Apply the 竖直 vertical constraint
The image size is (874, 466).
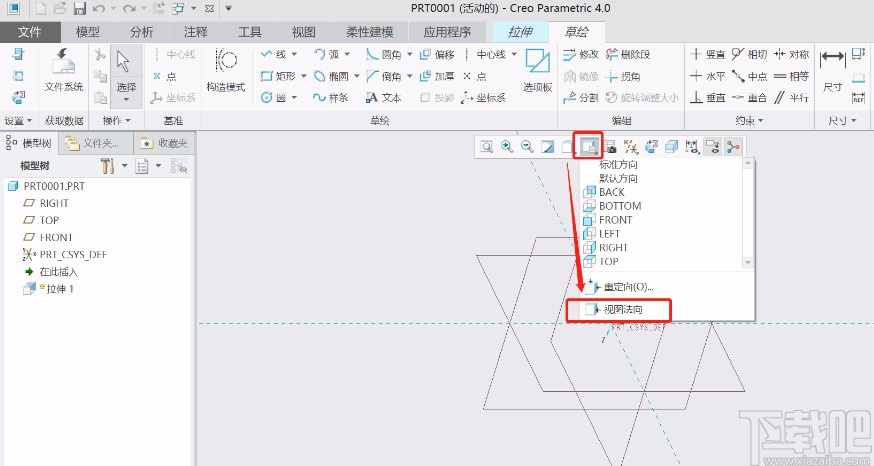coord(707,54)
